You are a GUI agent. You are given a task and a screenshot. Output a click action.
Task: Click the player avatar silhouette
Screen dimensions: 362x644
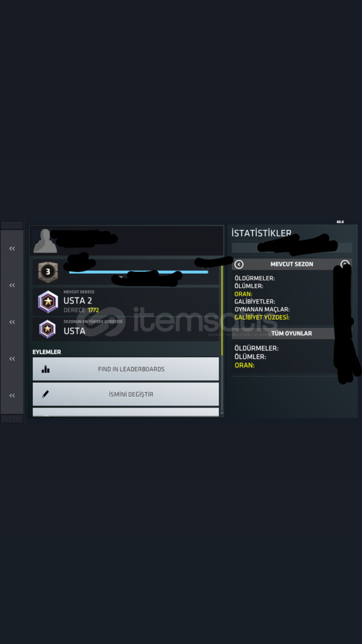point(45,241)
